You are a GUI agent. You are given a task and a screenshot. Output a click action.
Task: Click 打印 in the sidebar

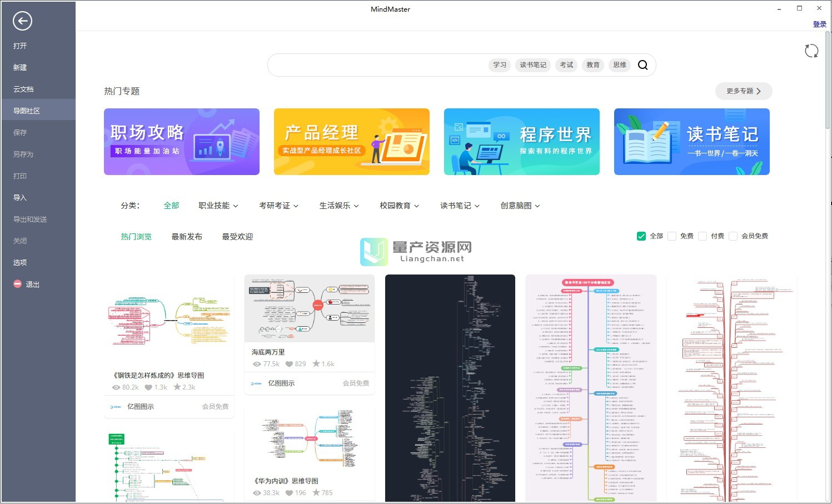point(38,176)
